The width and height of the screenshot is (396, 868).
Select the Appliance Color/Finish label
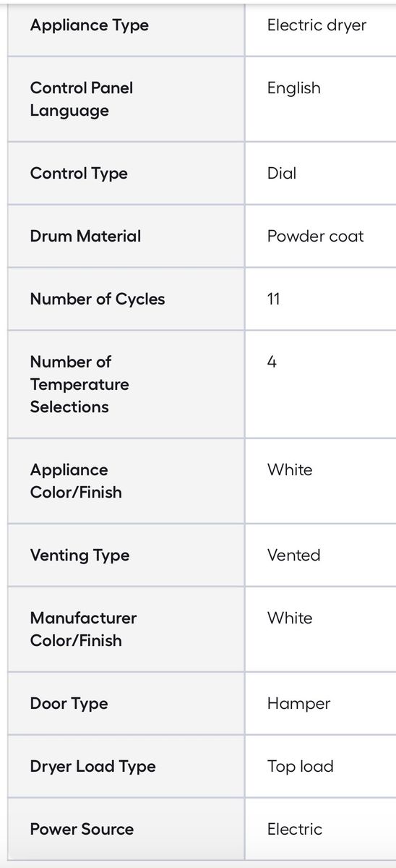tap(76, 481)
